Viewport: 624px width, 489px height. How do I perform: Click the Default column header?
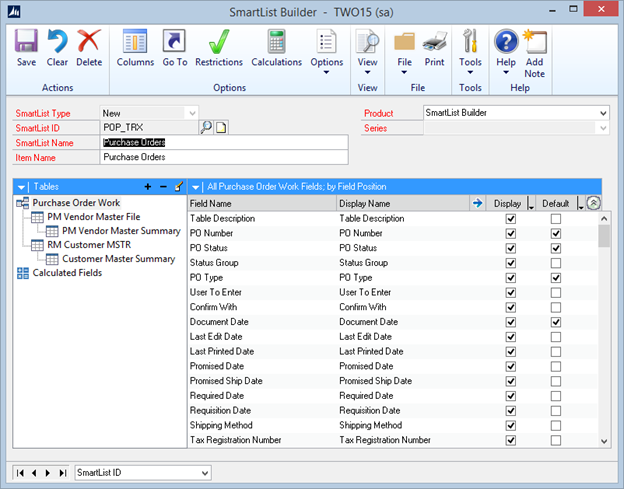[x=556, y=204]
